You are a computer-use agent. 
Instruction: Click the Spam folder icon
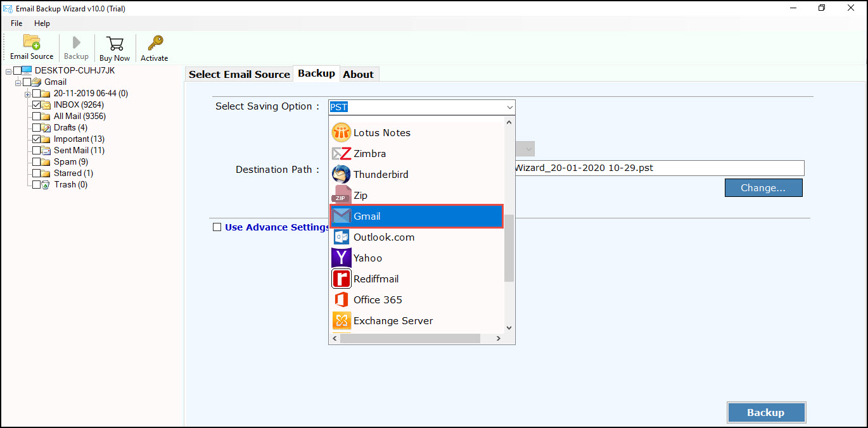click(x=46, y=161)
